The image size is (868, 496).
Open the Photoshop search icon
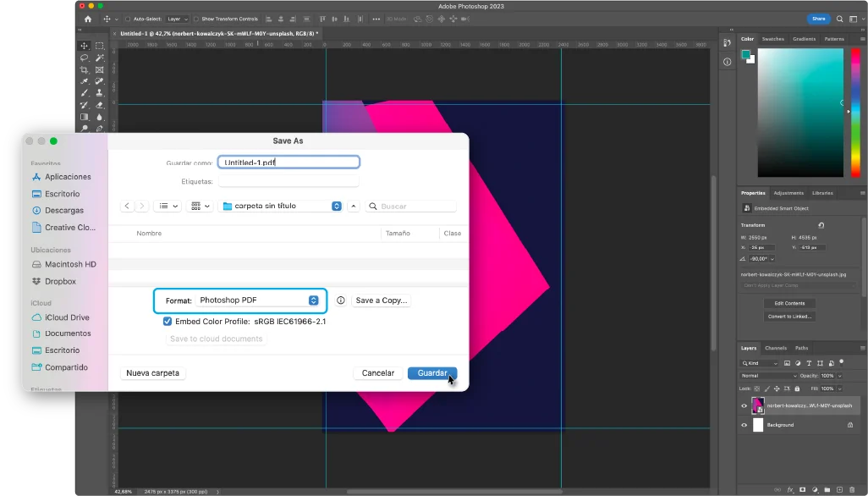pyautogui.click(x=840, y=19)
